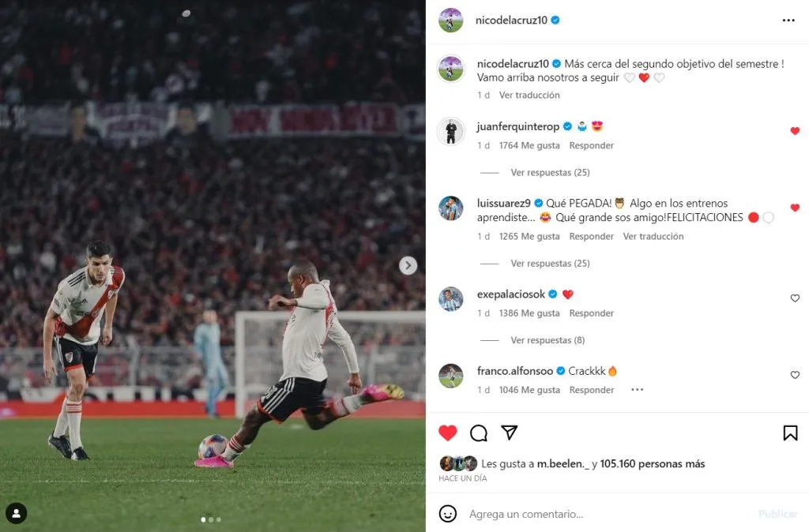Like exepalaciosok's comment heart
This screenshot has height=532, width=809.
tap(795, 298)
